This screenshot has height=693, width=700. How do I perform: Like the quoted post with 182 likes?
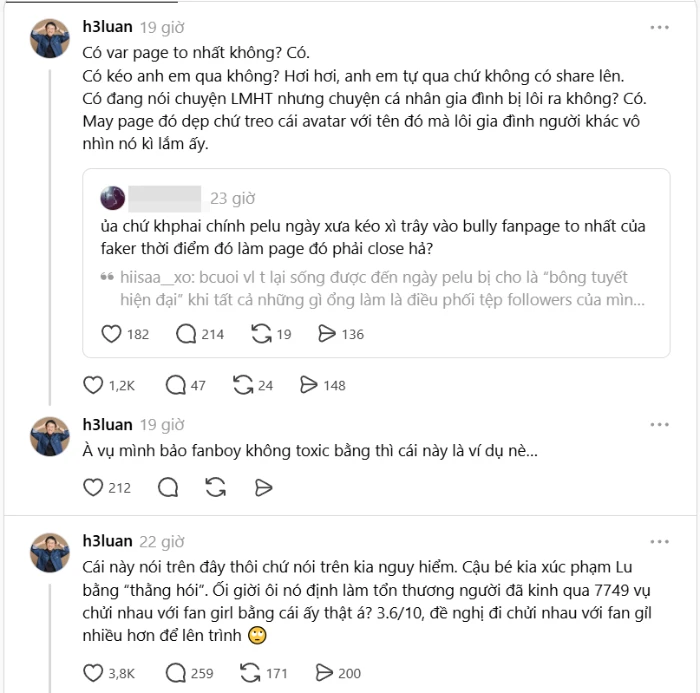113,334
